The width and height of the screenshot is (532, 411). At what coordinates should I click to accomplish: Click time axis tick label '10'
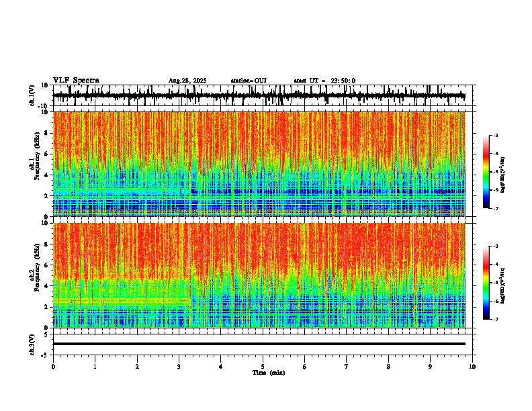tap(472, 367)
